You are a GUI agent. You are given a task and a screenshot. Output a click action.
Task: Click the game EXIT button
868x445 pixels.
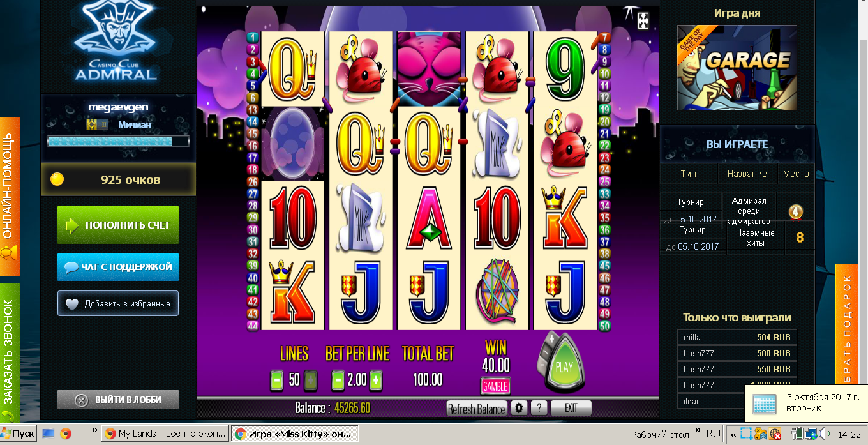(571, 408)
